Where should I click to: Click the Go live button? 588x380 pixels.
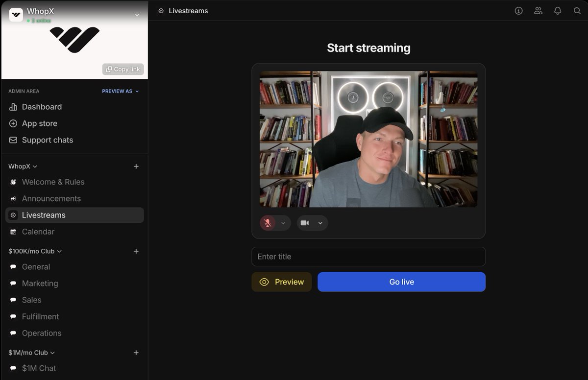tap(401, 282)
